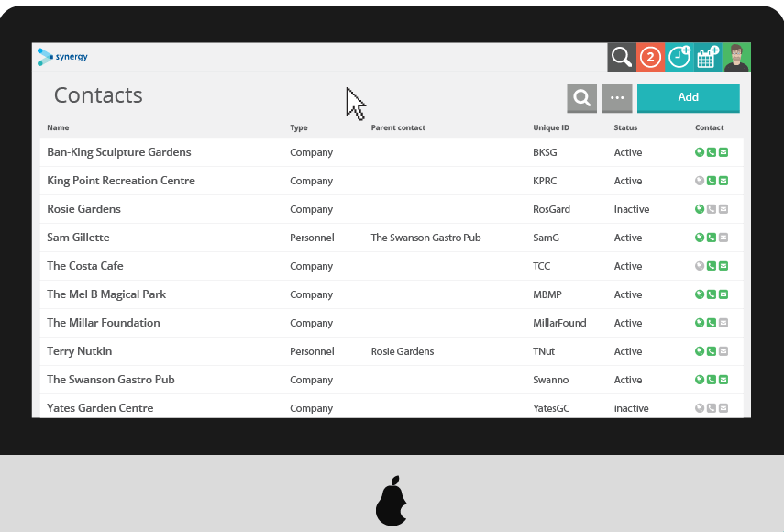Image resolution: width=784 pixels, height=532 pixels.
Task: Add a time entry with the clock plus icon
Action: 679,57
